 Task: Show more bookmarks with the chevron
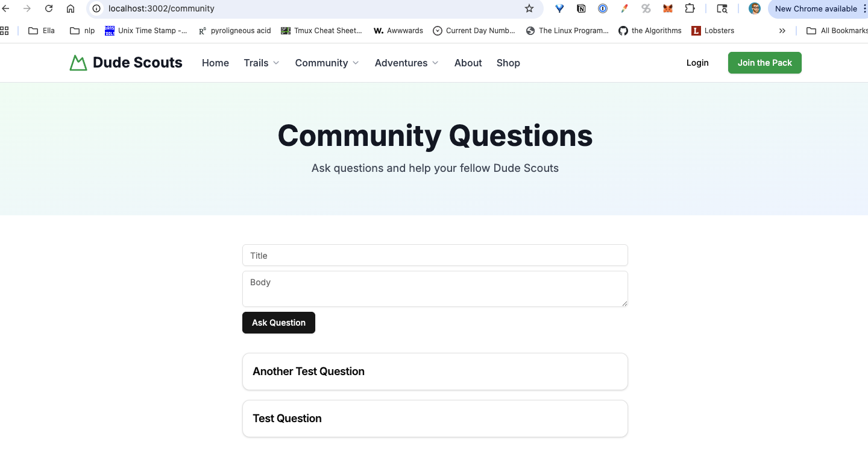tap(782, 31)
